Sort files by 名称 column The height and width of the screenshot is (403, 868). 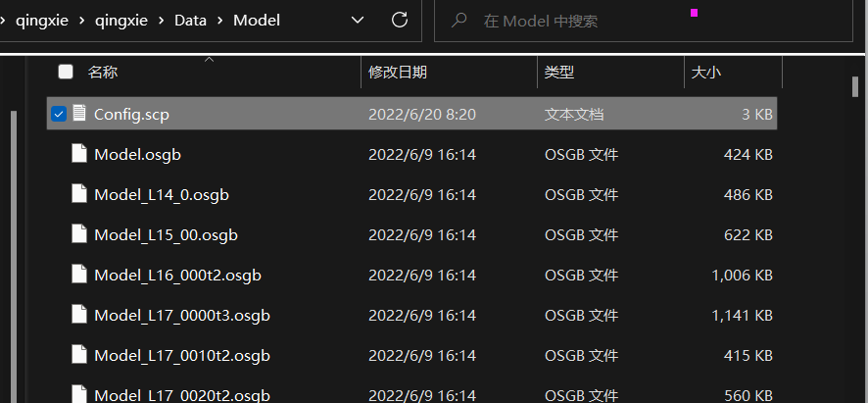103,72
